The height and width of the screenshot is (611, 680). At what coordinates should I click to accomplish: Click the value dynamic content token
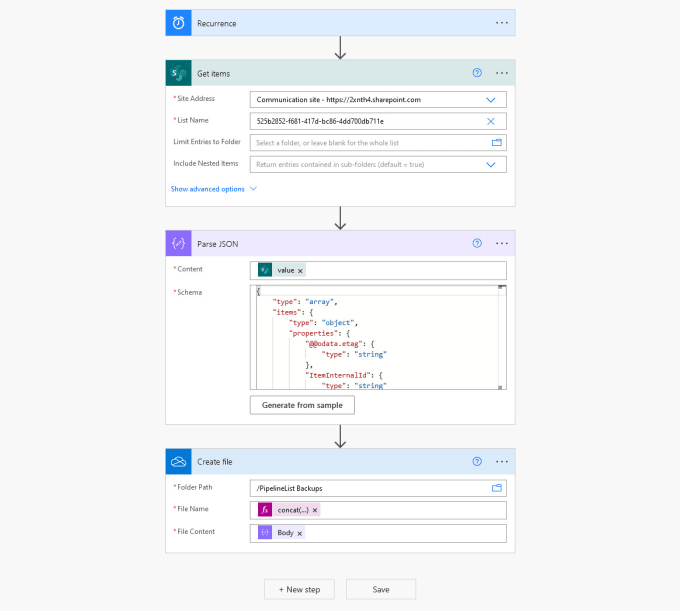[x=281, y=270]
